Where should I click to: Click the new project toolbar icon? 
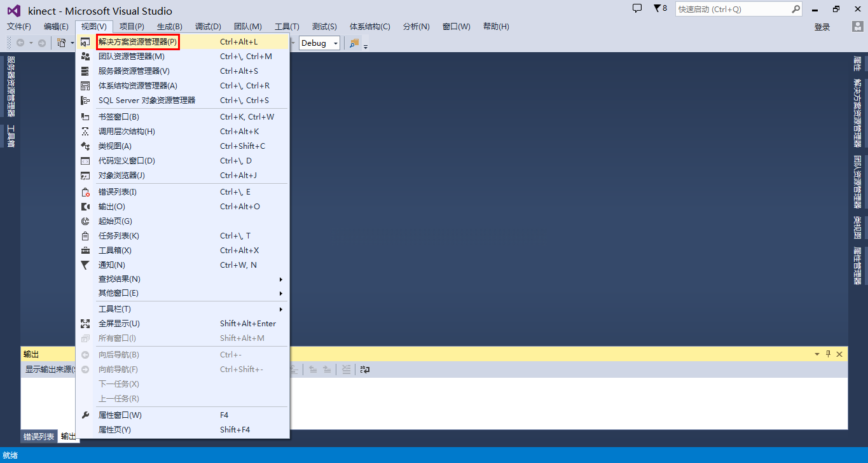61,43
